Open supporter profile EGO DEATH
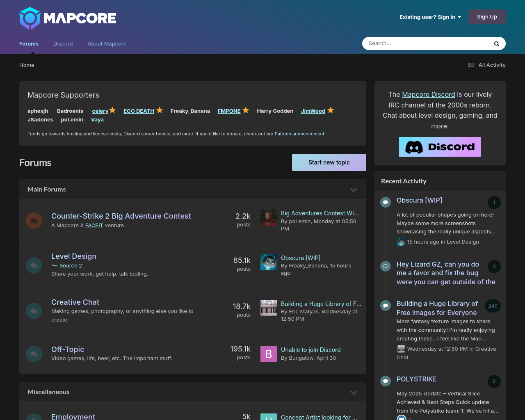This screenshot has width=525, height=420. 139,111
